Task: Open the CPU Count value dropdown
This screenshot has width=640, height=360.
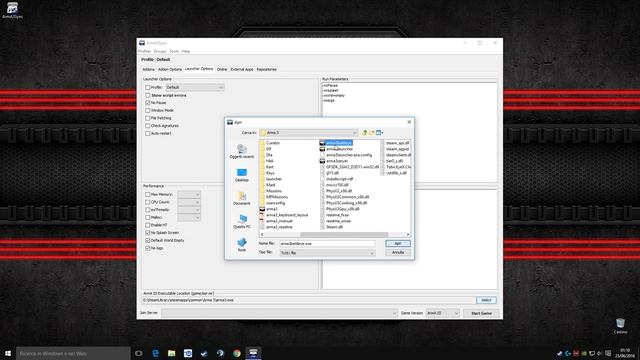Action: 189,202
